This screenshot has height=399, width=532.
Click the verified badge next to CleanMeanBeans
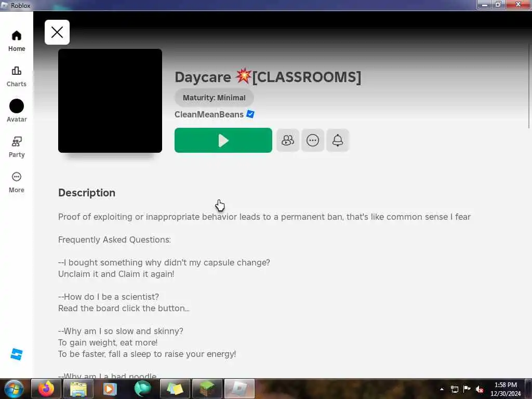pyautogui.click(x=250, y=114)
